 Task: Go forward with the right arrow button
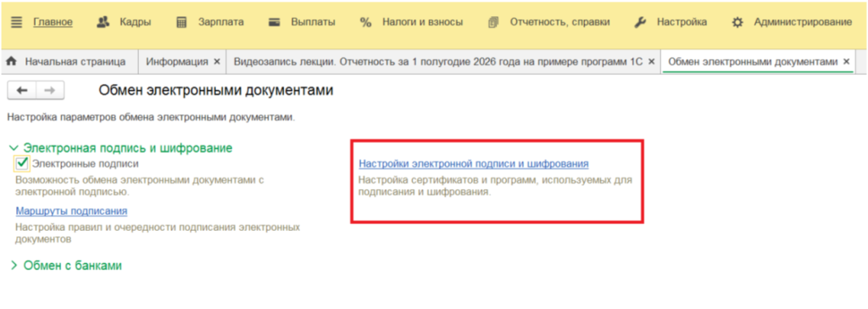pyautogui.click(x=50, y=91)
